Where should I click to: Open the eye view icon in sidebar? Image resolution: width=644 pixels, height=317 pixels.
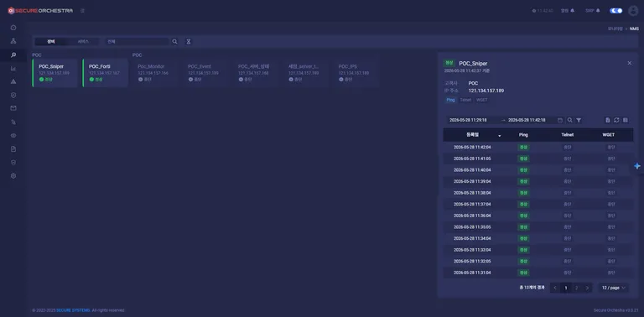point(13,135)
